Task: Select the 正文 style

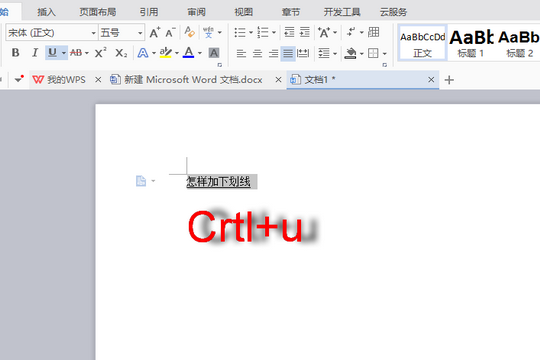Action: (x=423, y=43)
